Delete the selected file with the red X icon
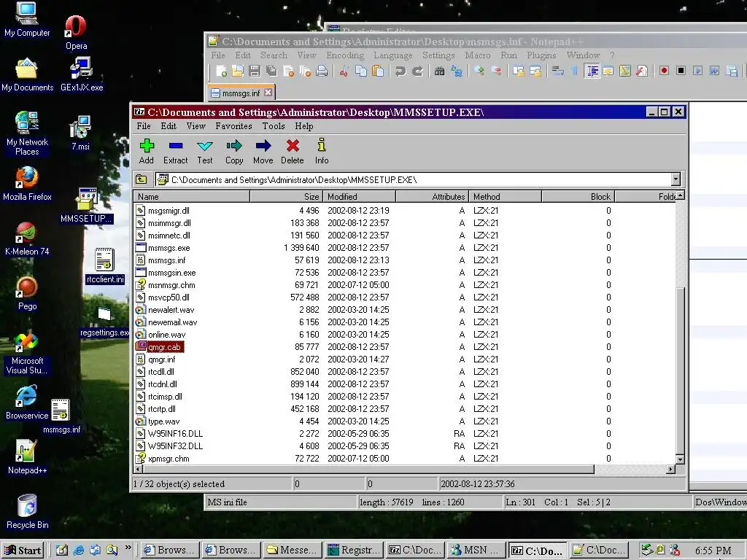Image resolution: width=747 pixels, height=560 pixels. pos(292,152)
